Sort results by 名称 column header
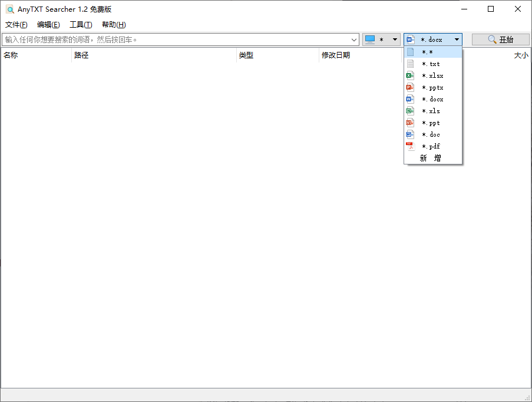This screenshot has width=532, height=402. (x=36, y=55)
